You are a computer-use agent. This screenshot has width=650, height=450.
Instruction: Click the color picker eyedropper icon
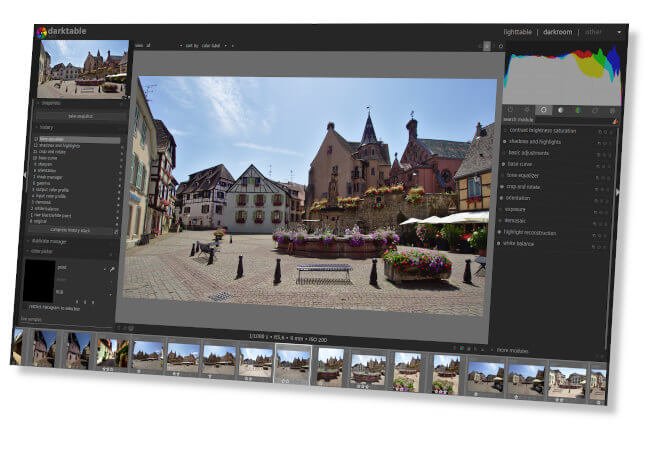pos(112,269)
